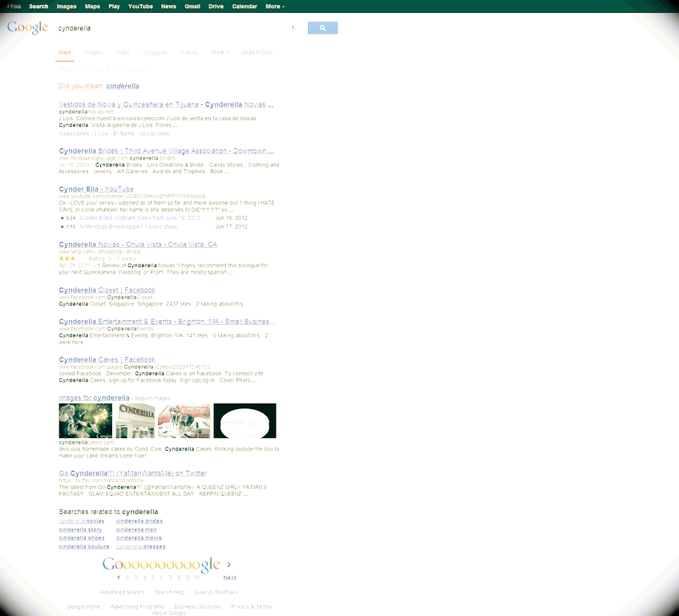Switch to the Maps results tab
This screenshot has height=616, width=679.
click(123, 52)
